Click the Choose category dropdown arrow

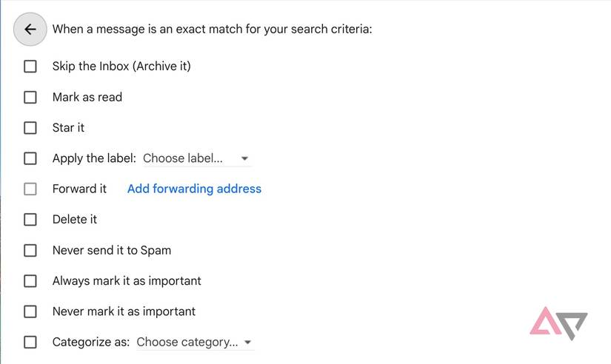247,343
